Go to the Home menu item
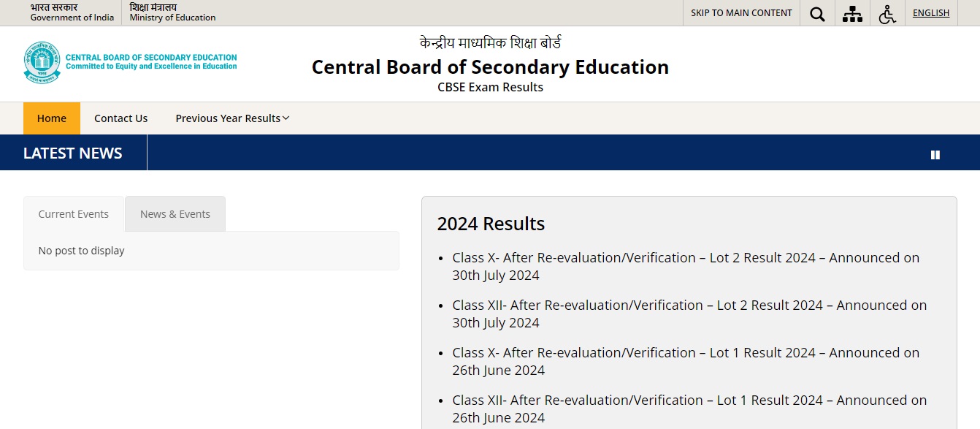The height and width of the screenshot is (429, 980). pyautogui.click(x=51, y=118)
